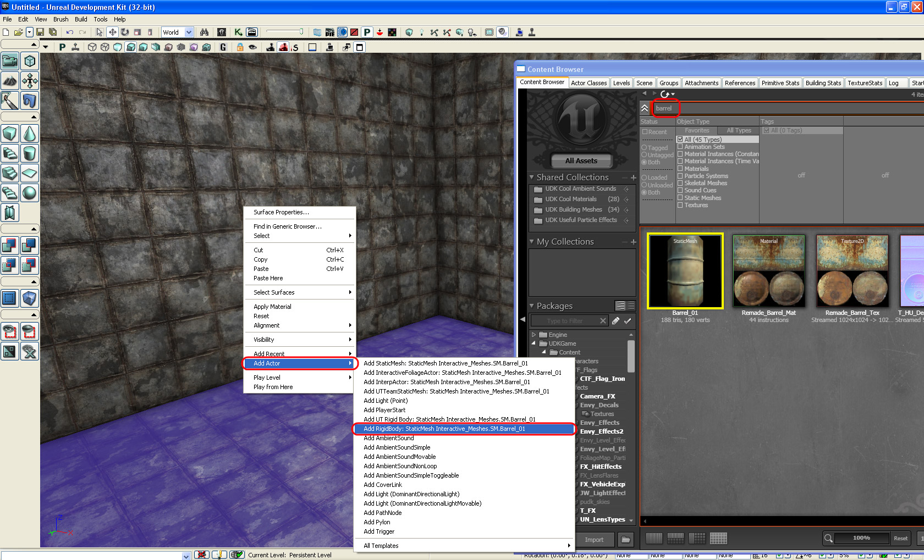Open the viewport options dropdown arrow

46,47
